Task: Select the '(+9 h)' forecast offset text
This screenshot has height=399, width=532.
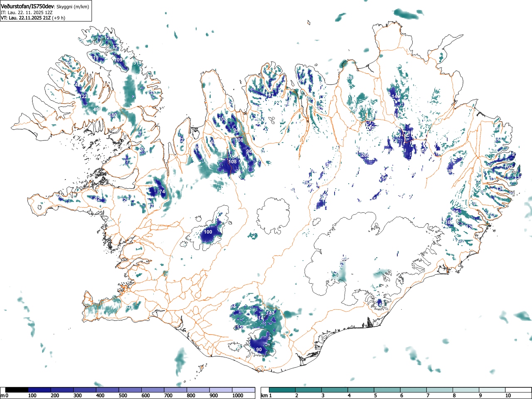Action: coord(58,18)
